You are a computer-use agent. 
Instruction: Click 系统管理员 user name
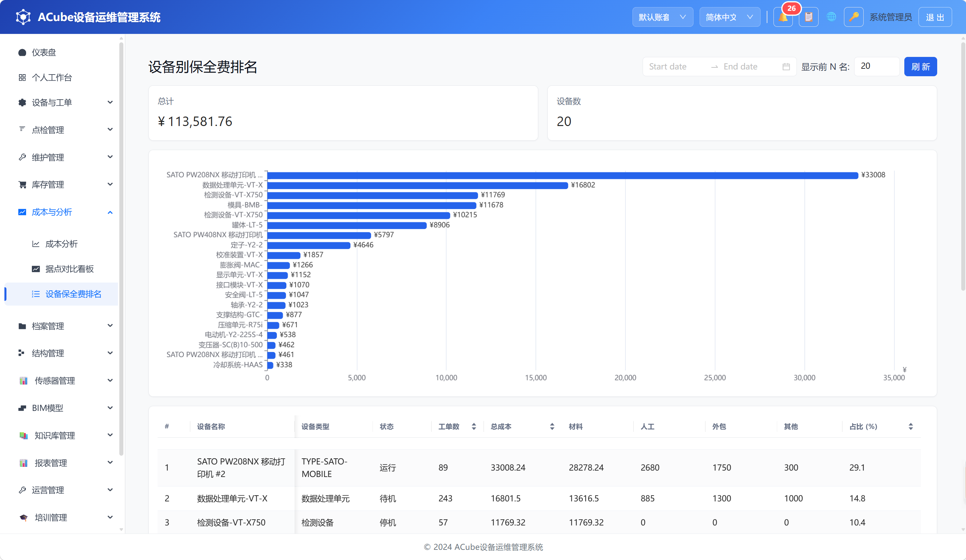(890, 17)
